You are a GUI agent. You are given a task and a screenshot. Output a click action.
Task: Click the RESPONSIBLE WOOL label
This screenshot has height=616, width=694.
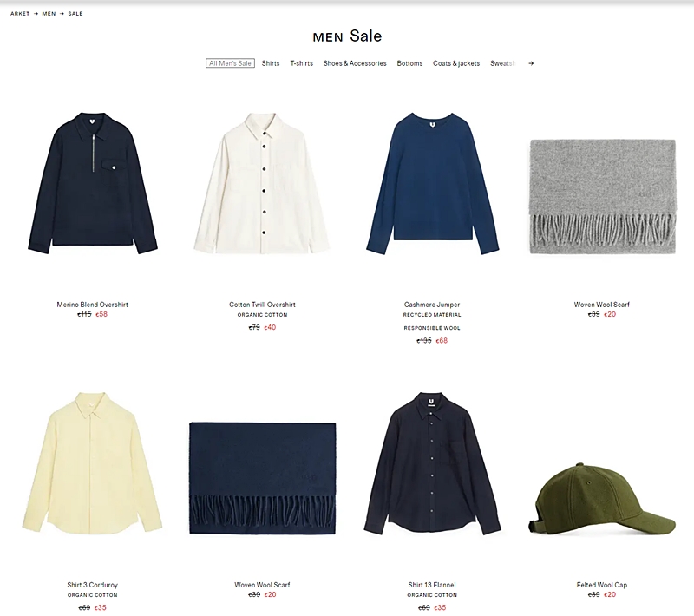coord(432,328)
